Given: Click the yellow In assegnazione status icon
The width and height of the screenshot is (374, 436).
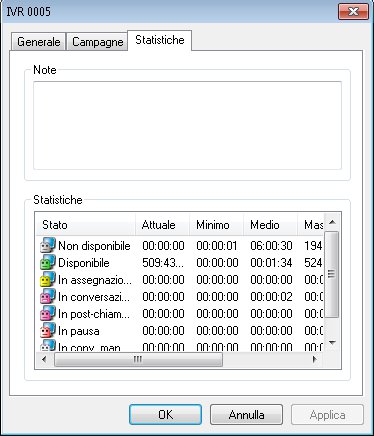Looking at the screenshot, I should 48,279.
